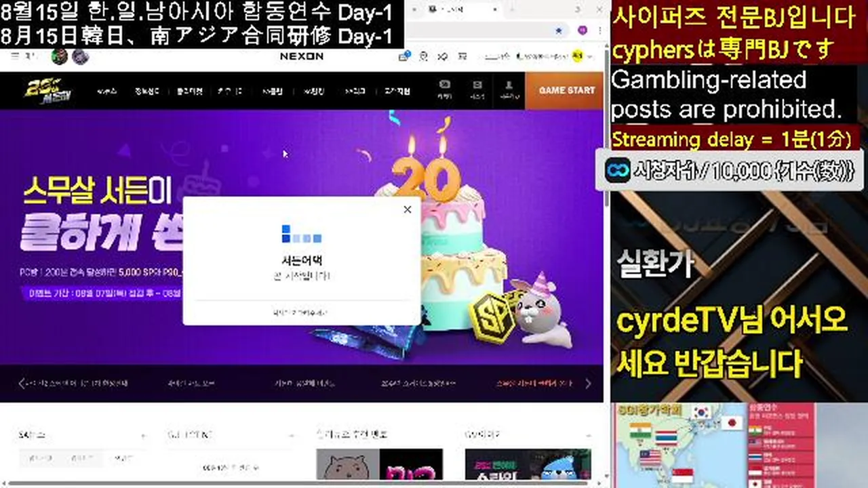Open the third game navigation menu item

190,91
